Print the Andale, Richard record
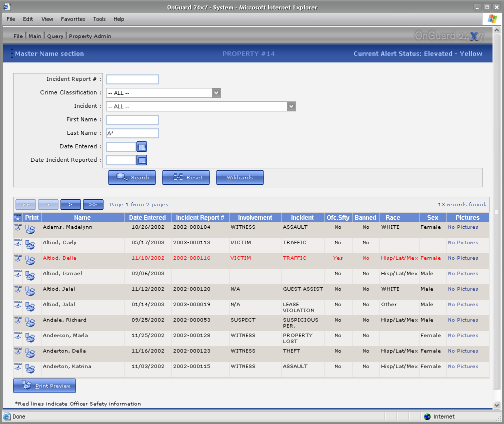This screenshot has height=424, width=504. pos(30,322)
